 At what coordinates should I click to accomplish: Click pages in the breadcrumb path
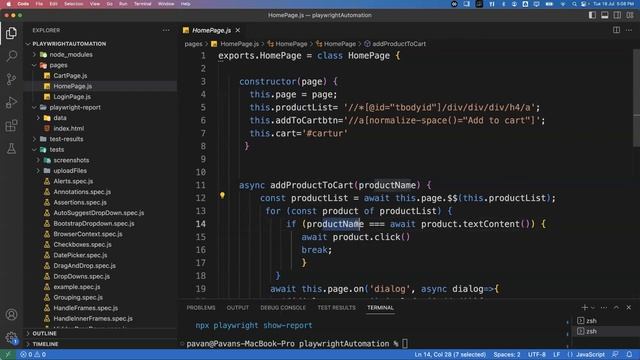(193, 44)
